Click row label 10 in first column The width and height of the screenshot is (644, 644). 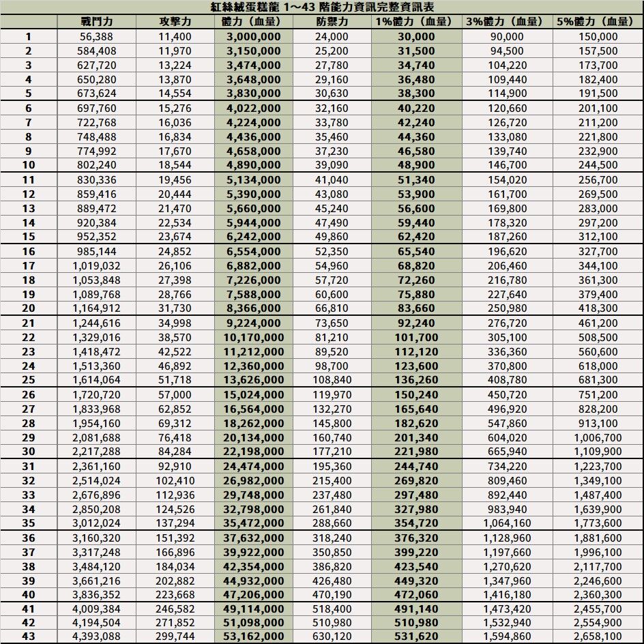[29, 165]
